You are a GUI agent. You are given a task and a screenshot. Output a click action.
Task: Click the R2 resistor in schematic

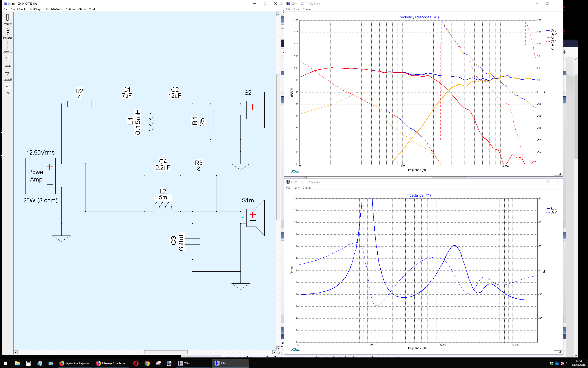click(79, 104)
